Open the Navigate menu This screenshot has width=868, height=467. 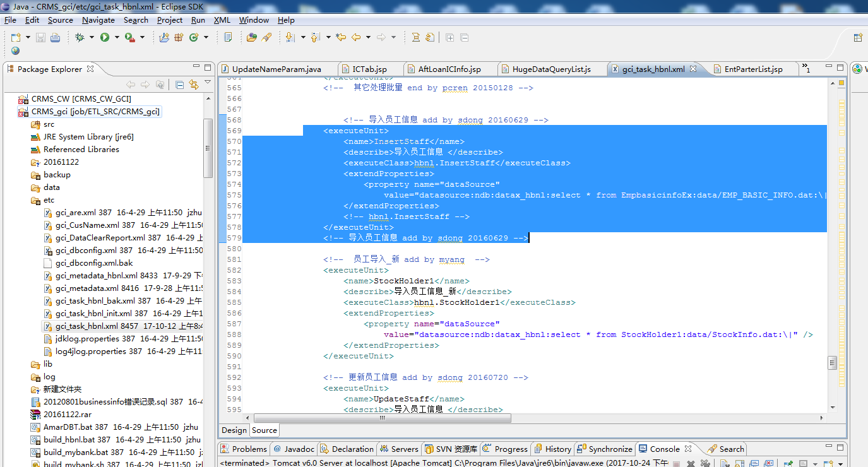tap(98, 20)
